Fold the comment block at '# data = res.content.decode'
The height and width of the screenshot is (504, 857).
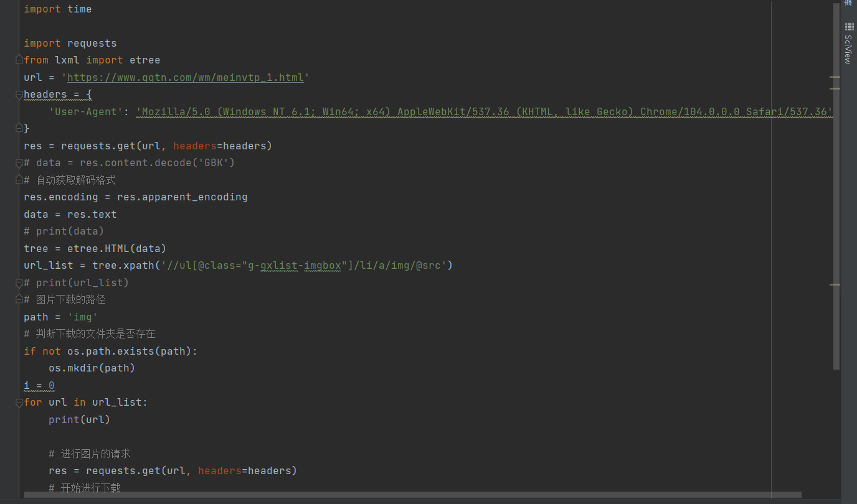pos(19,163)
